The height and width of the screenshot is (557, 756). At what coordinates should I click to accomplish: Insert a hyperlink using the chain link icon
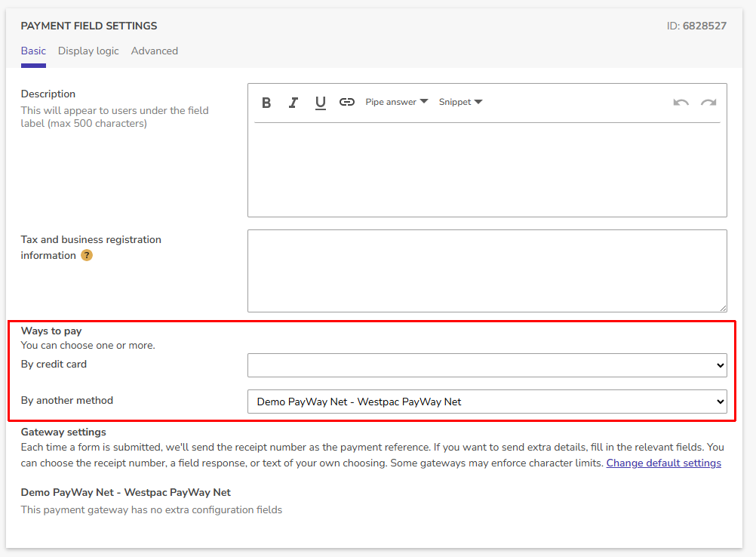[x=347, y=102]
